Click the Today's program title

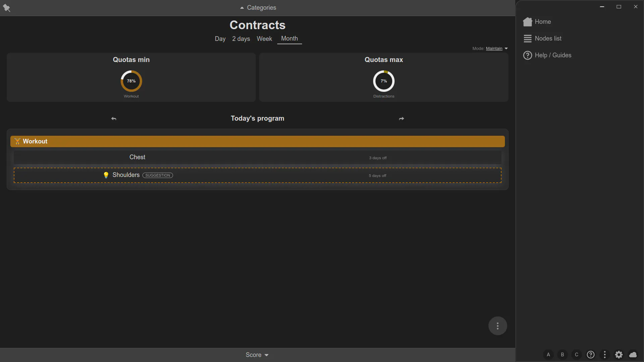[257, 119]
